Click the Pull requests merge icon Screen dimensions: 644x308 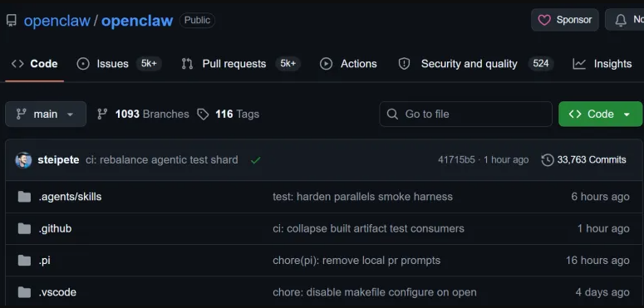point(187,64)
